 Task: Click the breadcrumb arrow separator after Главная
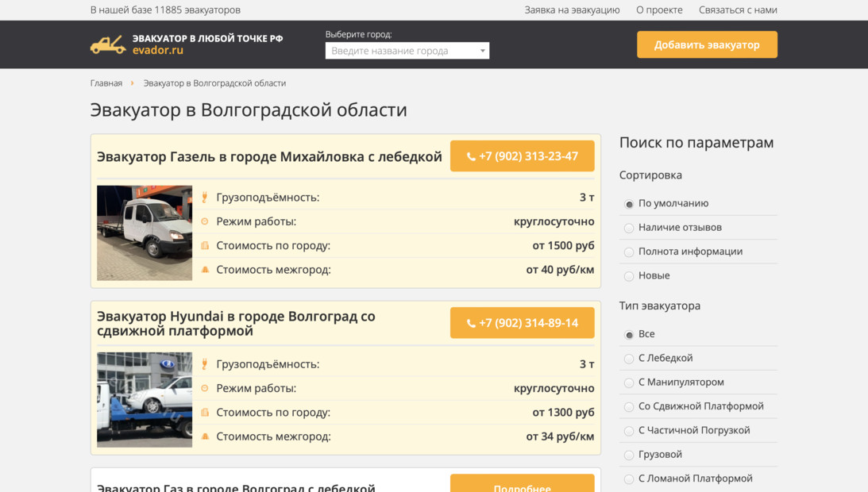pos(133,83)
